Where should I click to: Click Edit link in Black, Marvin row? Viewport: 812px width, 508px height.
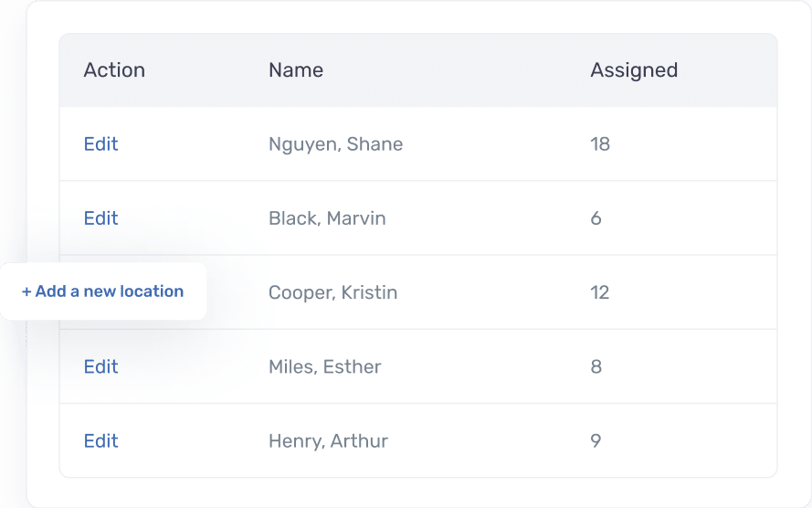coord(100,218)
